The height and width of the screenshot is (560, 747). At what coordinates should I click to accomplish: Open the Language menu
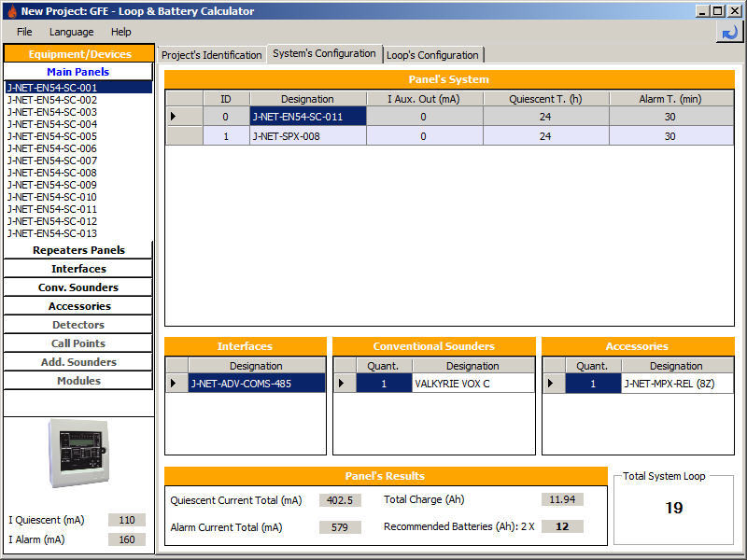pos(73,31)
